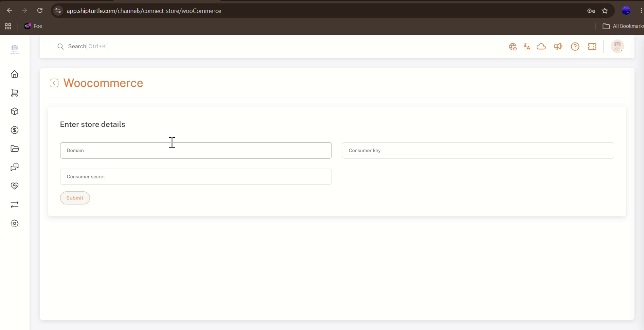Image resolution: width=644 pixels, height=330 pixels.
Task: Focus the Consumer key input field
Action: [x=478, y=150]
